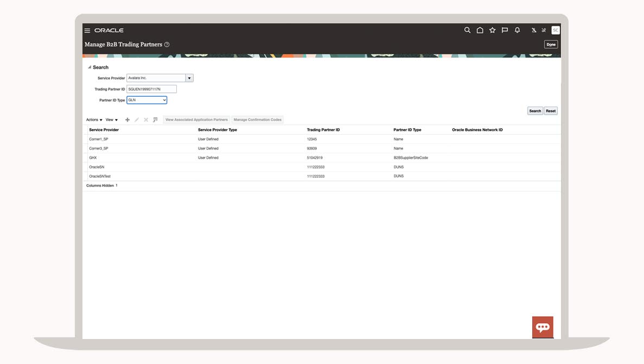
Task: Click the add row plus icon
Action: pyautogui.click(x=127, y=120)
